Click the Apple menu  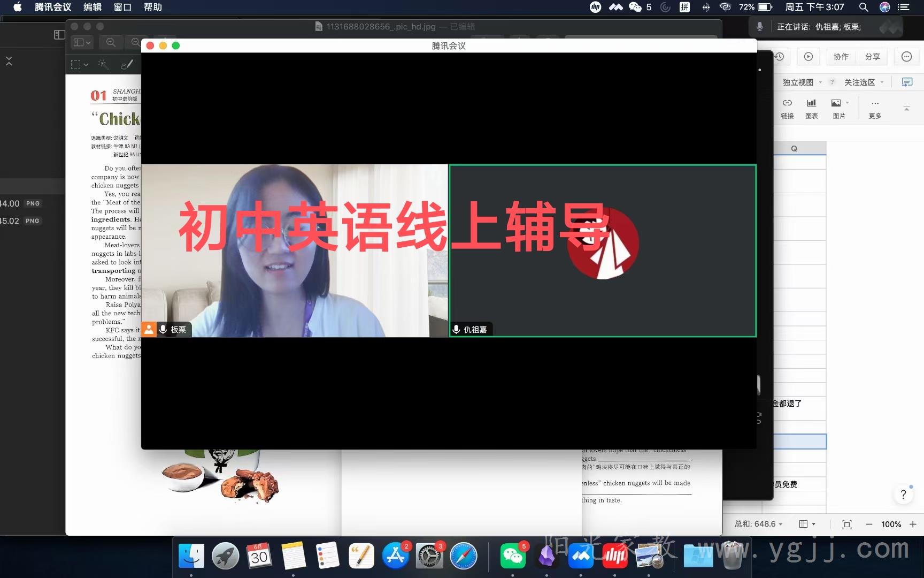click(x=17, y=7)
